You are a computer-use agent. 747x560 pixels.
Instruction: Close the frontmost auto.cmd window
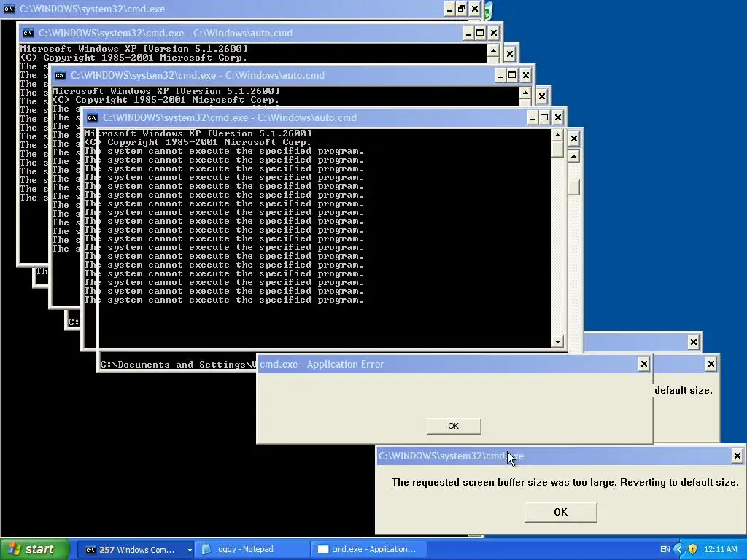(558, 117)
